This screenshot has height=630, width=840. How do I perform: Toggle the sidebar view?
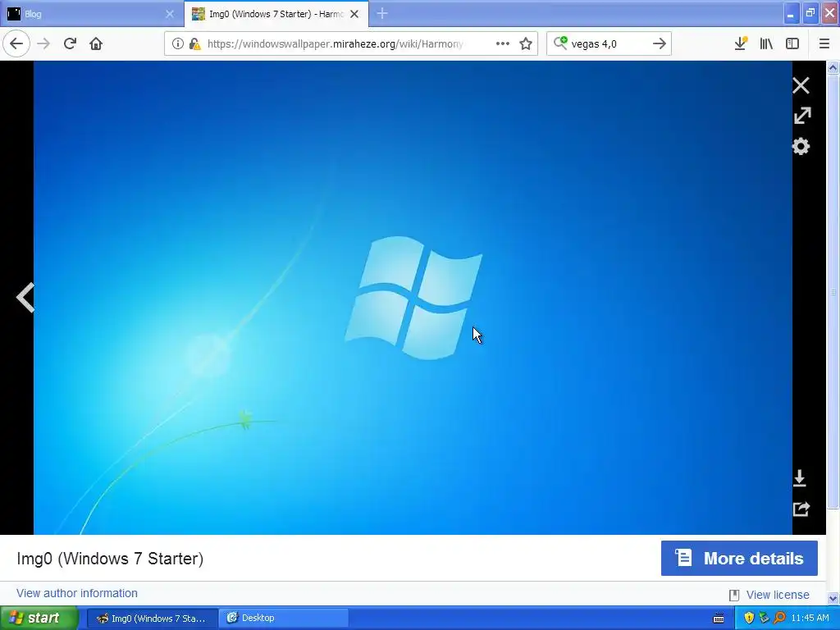[x=792, y=43]
